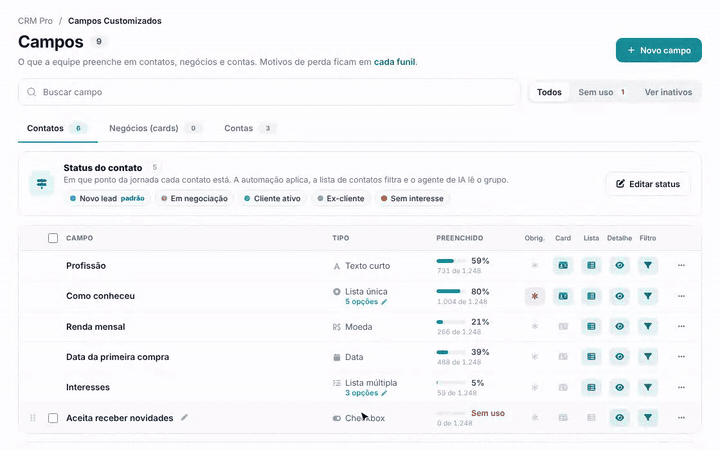This screenshot has width=720, height=450.
Task: Toggle Lista icon for Como conheceu
Action: [591, 296]
